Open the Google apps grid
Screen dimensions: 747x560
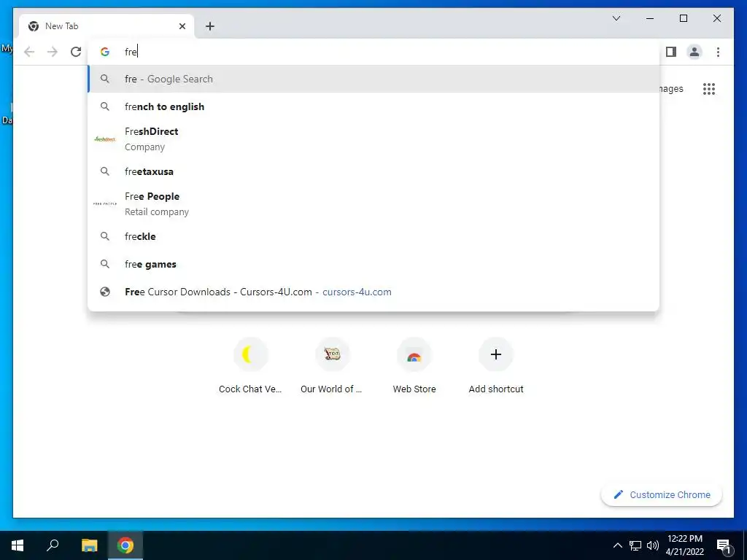(x=709, y=89)
